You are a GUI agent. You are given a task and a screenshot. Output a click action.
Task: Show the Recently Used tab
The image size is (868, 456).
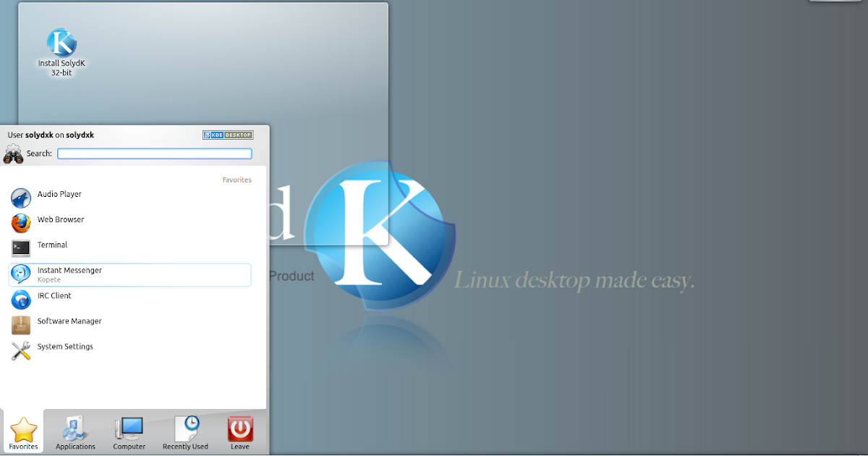[185, 434]
